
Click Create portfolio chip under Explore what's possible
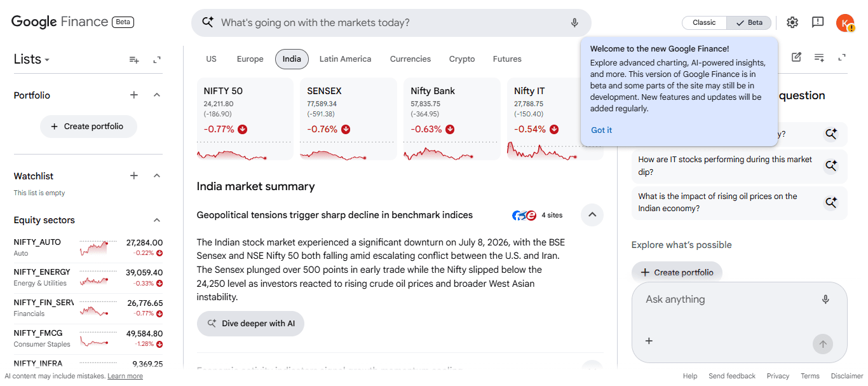point(677,272)
